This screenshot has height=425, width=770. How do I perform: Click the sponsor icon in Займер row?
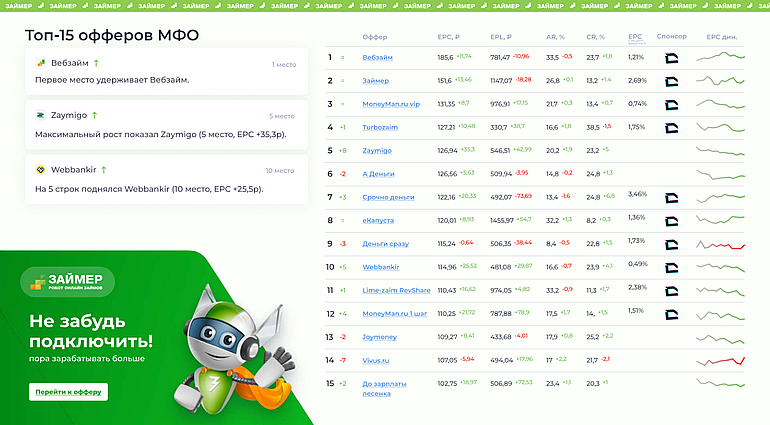click(671, 82)
